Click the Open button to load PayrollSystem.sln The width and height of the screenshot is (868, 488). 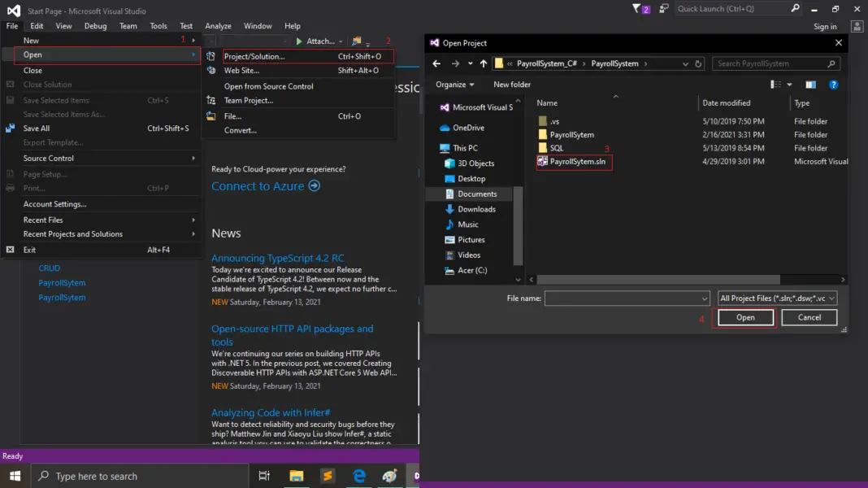click(x=744, y=317)
